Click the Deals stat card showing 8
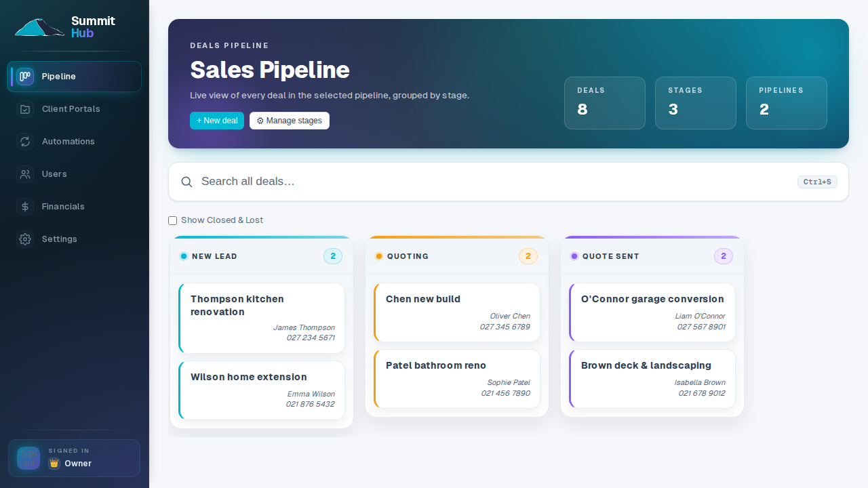 pyautogui.click(x=605, y=103)
